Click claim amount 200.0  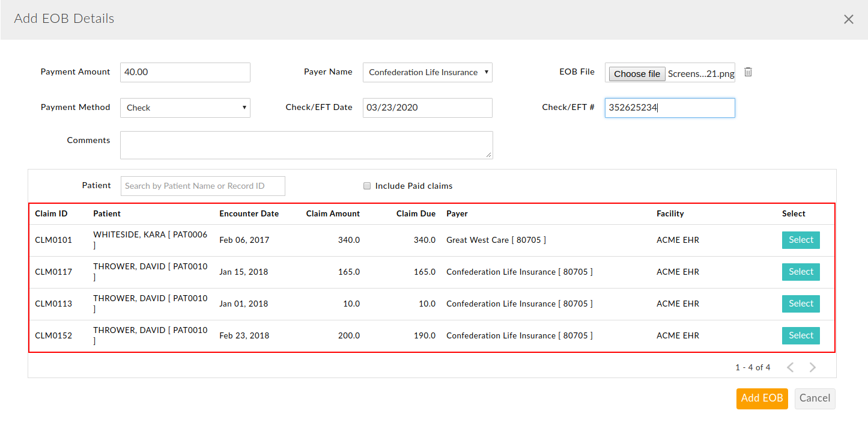[349, 335]
